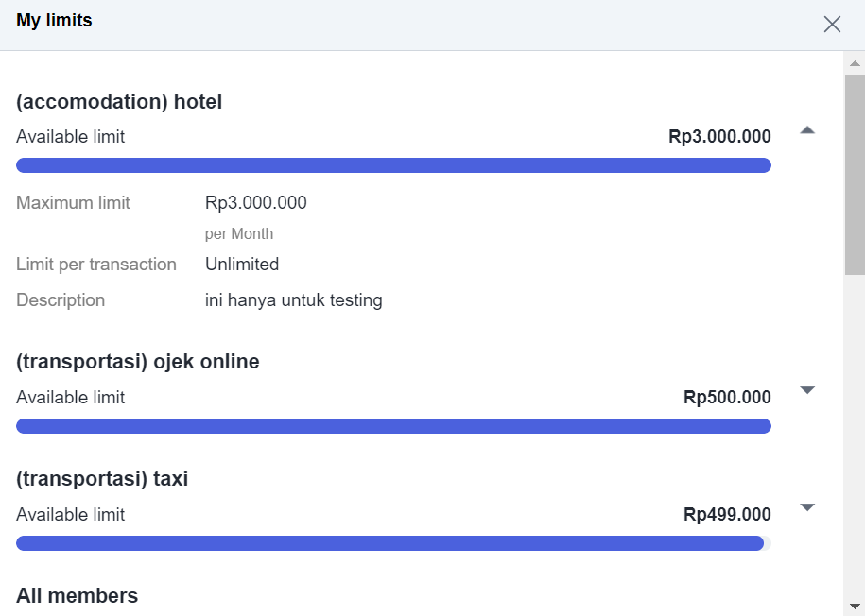Close the My limits dialog
Viewport: 865px width, 616px height.
(832, 25)
